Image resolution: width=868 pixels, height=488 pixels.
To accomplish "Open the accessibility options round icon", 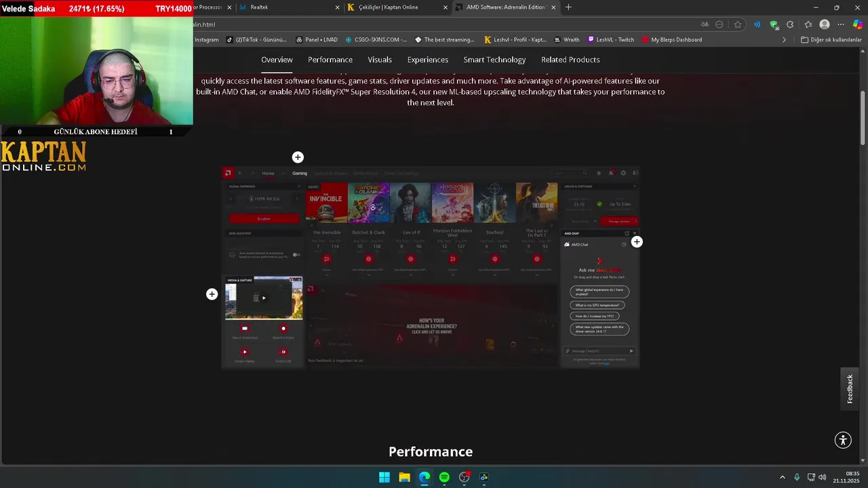I will (843, 440).
